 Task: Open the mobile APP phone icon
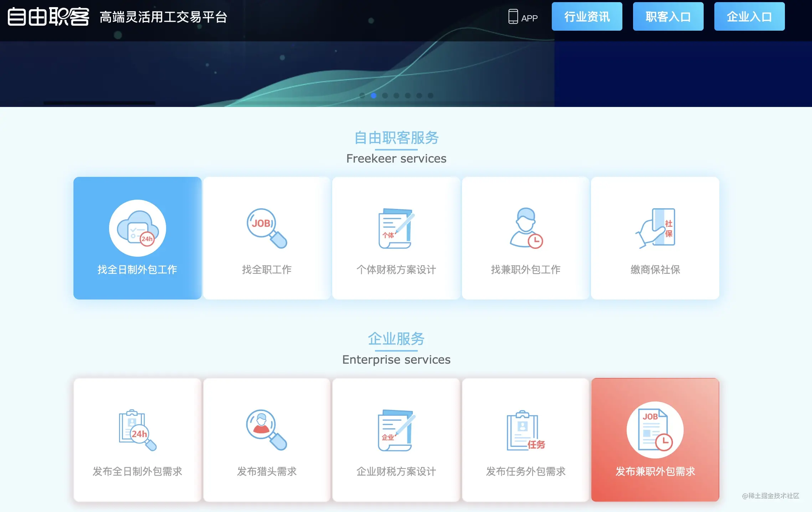tap(513, 16)
